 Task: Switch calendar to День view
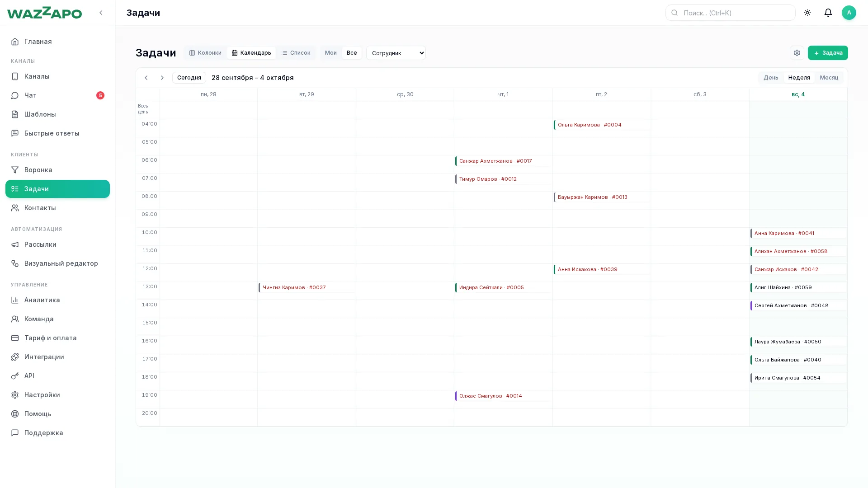click(771, 78)
